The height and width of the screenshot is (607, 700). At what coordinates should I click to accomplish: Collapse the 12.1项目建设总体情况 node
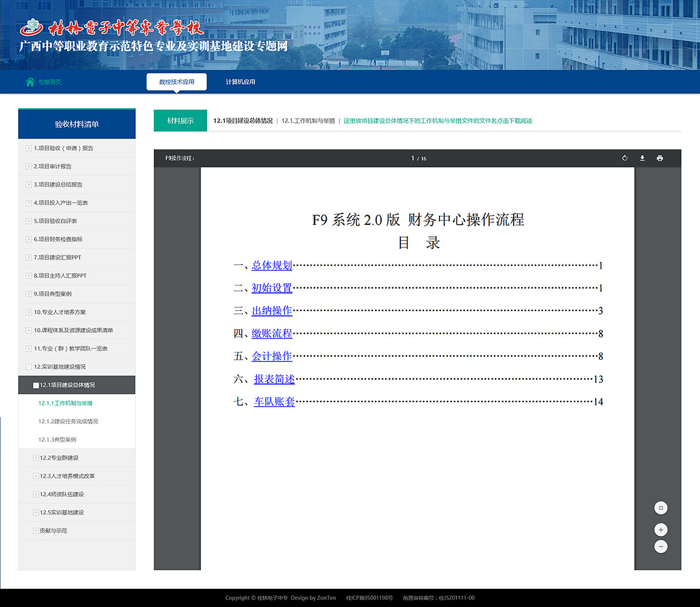36,385
